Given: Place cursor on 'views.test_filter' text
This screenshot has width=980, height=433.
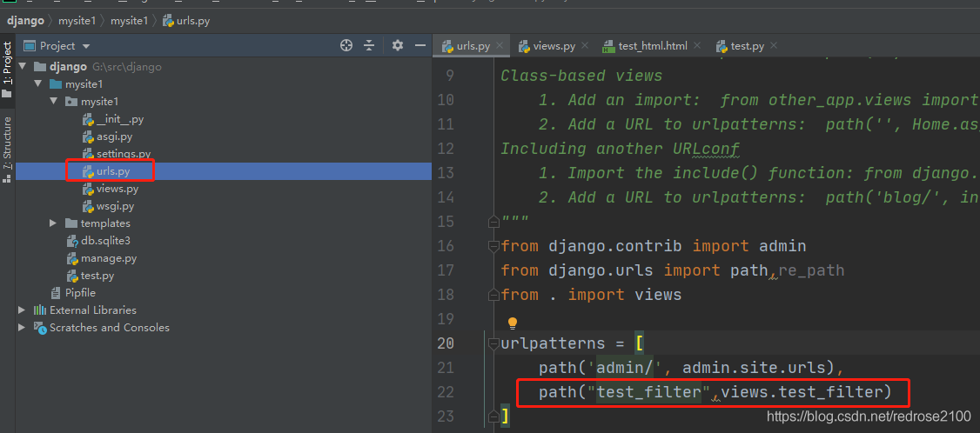Looking at the screenshot, I should [800, 392].
